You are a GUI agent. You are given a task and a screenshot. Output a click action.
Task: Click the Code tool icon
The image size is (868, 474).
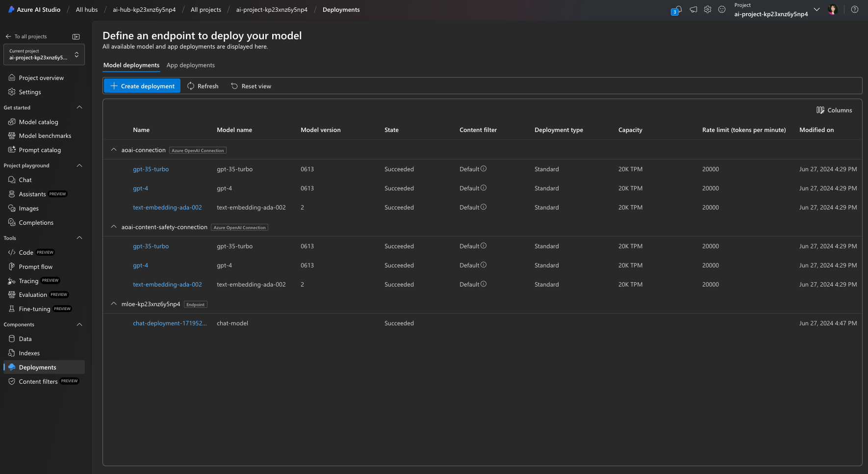12,252
